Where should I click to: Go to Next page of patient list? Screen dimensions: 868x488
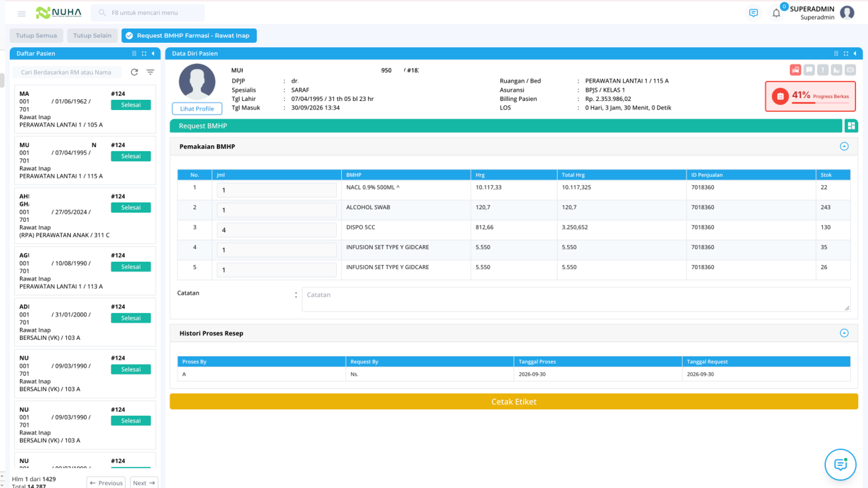pos(144,483)
